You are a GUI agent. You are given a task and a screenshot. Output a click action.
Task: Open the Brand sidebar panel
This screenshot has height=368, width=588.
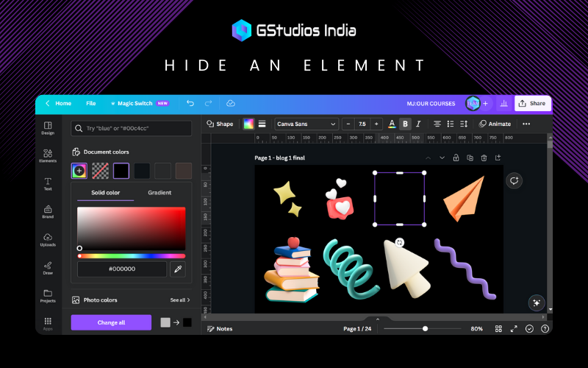(x=48, y=212)
